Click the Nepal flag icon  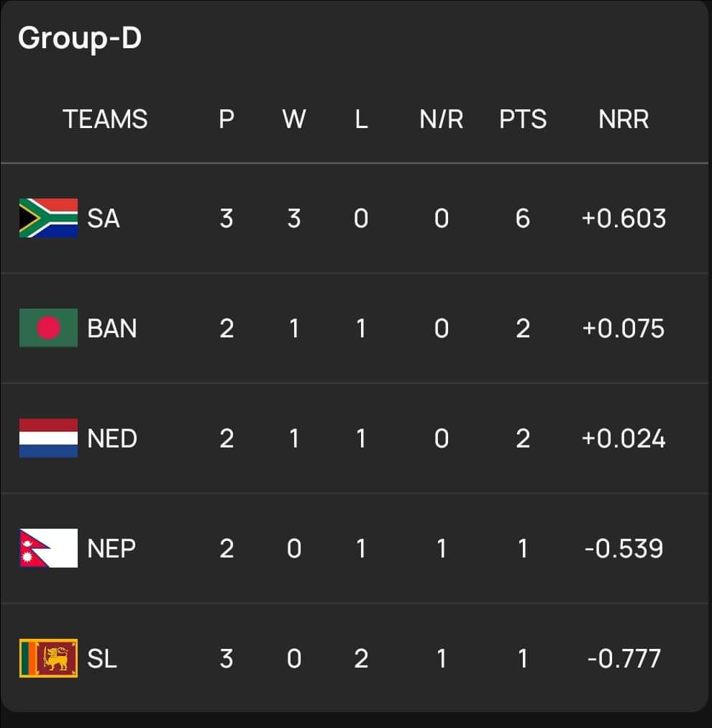point(48,548)
